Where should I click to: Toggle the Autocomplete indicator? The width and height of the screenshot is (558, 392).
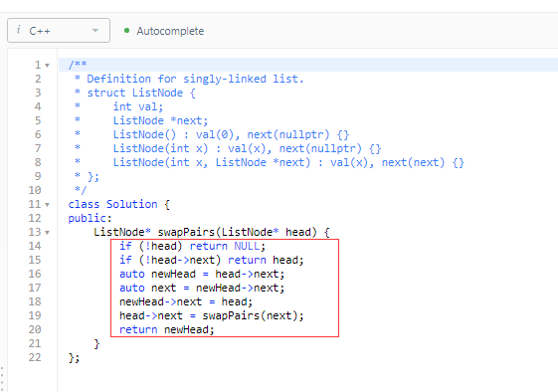pos(164,31)
